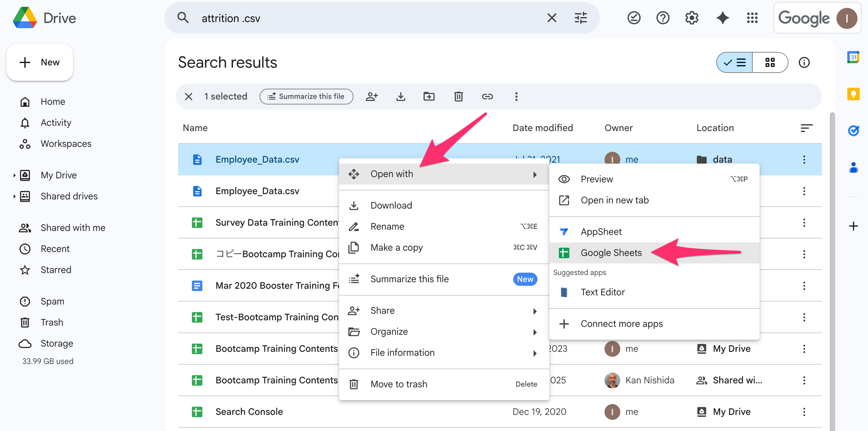868x431 pixels.
Task: Click the Gemini sparkle icon in header
Action: (x=722, y=18)
